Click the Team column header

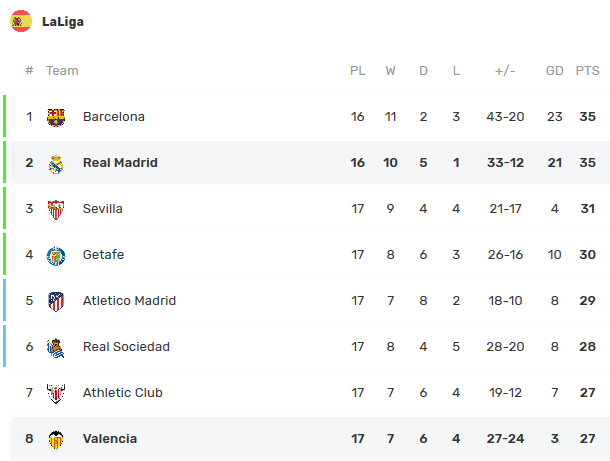point(62,71)
